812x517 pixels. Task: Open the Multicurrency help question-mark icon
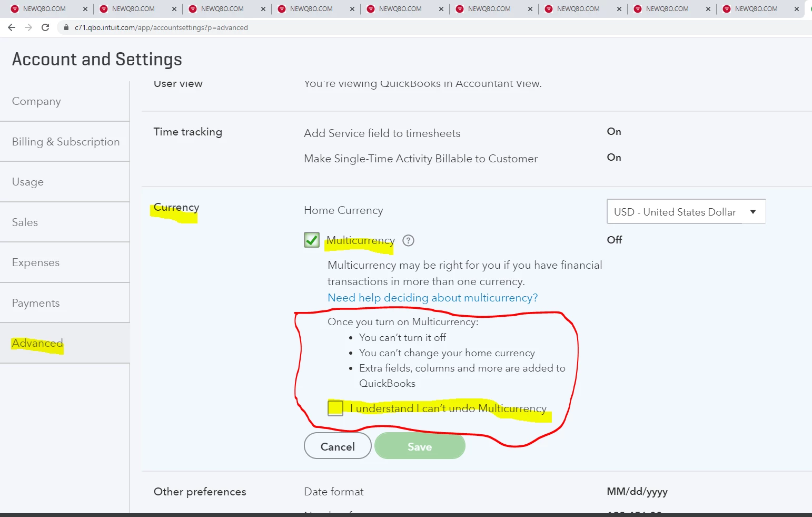point(408,240)
